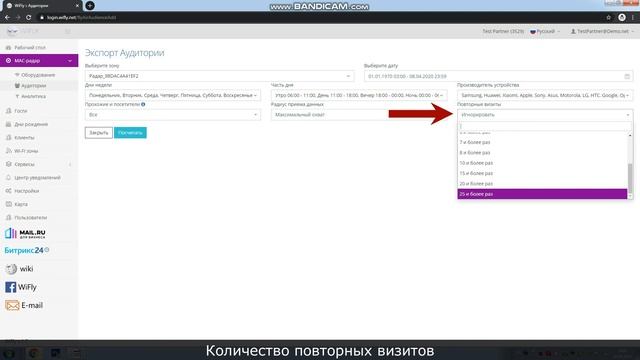Click the browser back arrow
The height and width of the screenshot is (360, 640).
7,18
